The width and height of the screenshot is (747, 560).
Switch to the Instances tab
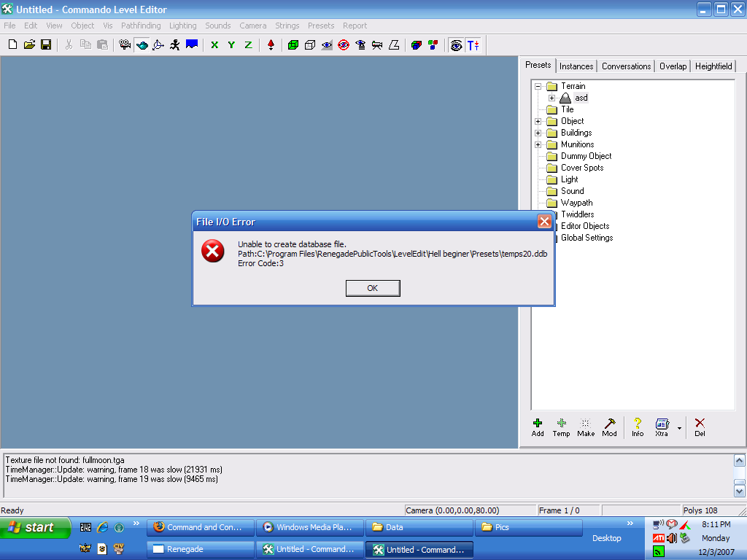click(576, 66)
